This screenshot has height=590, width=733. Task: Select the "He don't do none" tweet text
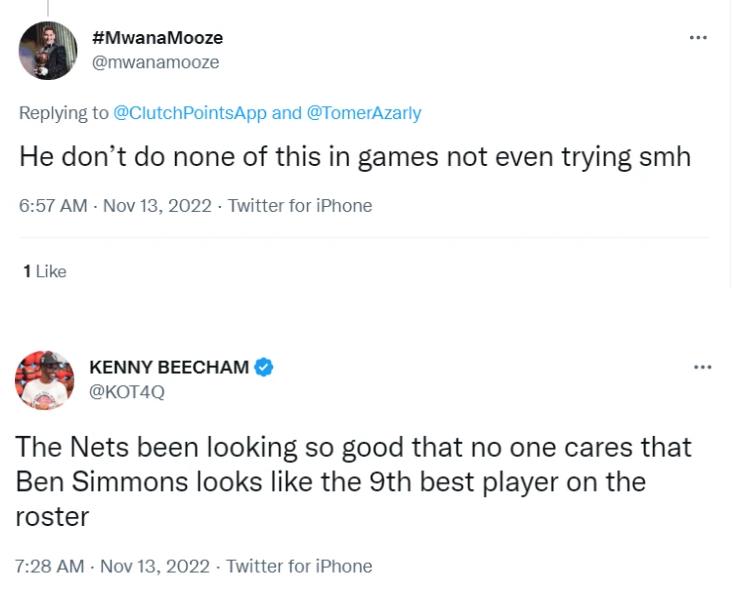coord(355,157)
